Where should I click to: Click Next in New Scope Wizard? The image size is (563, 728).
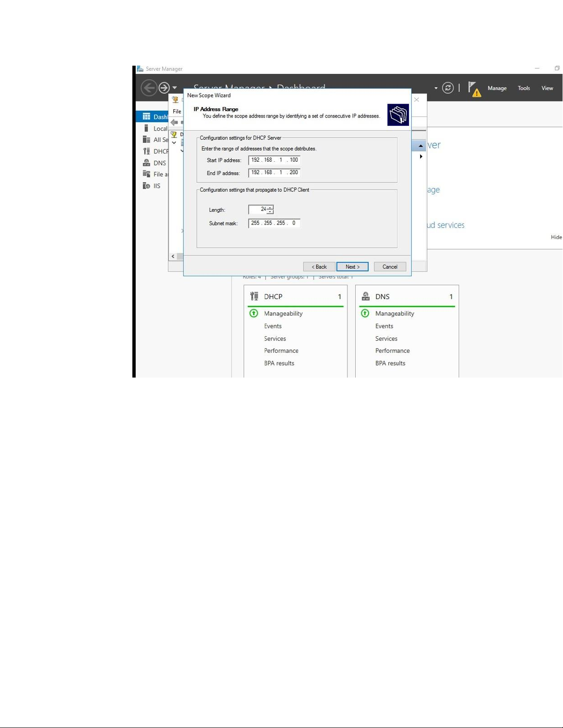353,267
